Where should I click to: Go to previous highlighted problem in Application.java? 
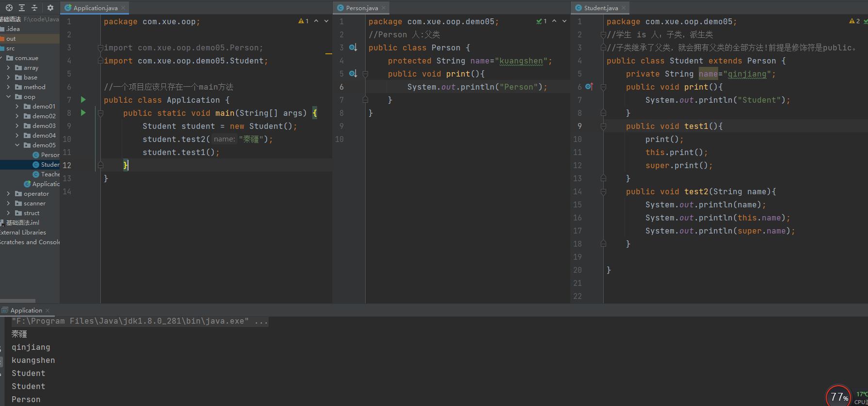tap(316, 21)
